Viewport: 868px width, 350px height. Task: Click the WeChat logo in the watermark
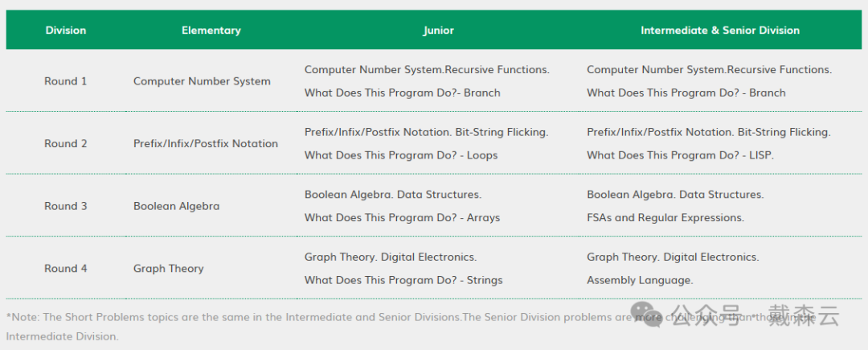click(x=648, y=313)
